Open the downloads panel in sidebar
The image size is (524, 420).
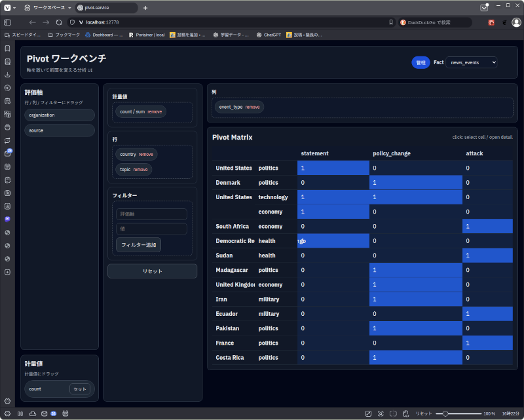7,75
